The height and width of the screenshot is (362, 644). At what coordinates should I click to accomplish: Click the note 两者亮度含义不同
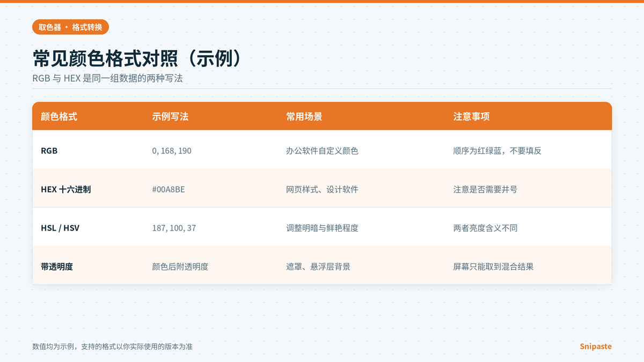coord(486,228)
